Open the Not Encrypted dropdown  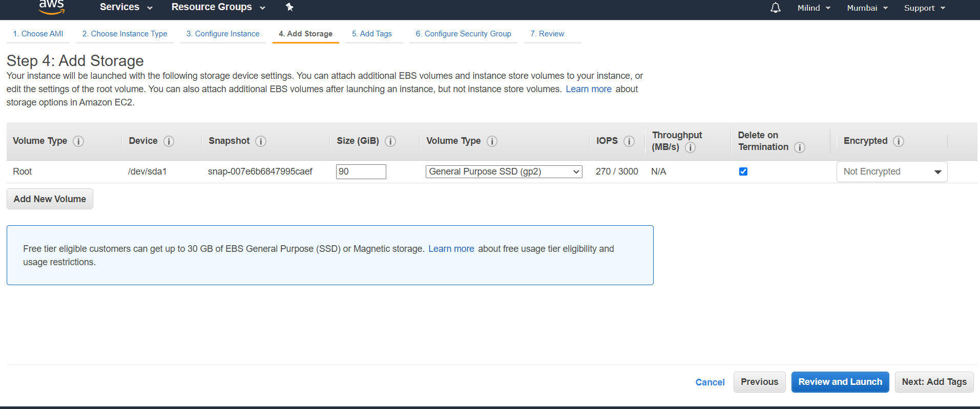[x=892, y=171]
